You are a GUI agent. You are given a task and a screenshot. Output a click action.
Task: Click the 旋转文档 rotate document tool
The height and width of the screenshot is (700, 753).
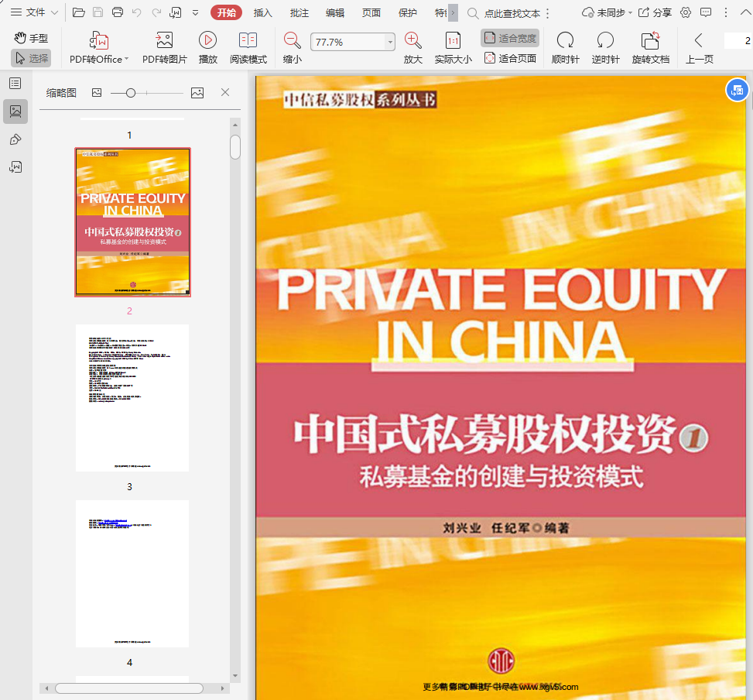[651, 47]
